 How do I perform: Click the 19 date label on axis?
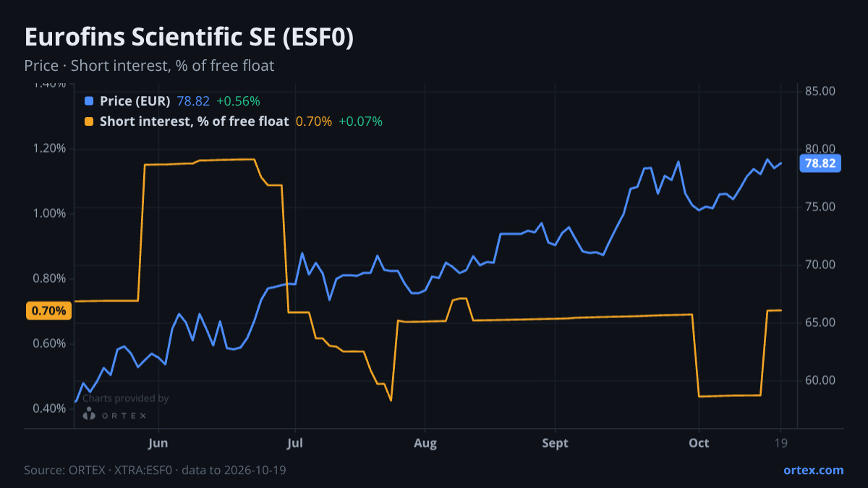coord(780,443)
